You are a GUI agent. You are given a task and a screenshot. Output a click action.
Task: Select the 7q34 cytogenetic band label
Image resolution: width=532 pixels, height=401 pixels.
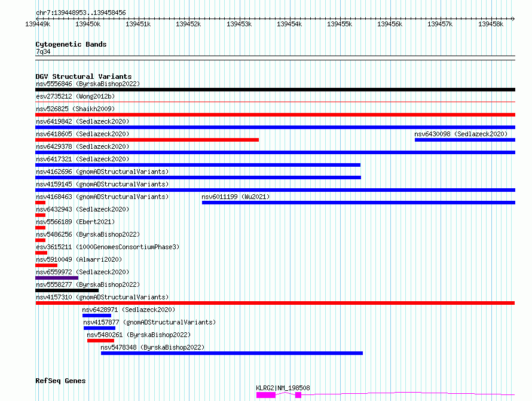click(x=43, y=51)
